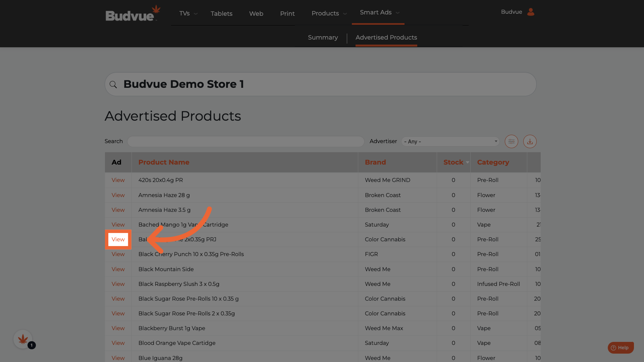Click the search magnifier icon

(113, 84)
